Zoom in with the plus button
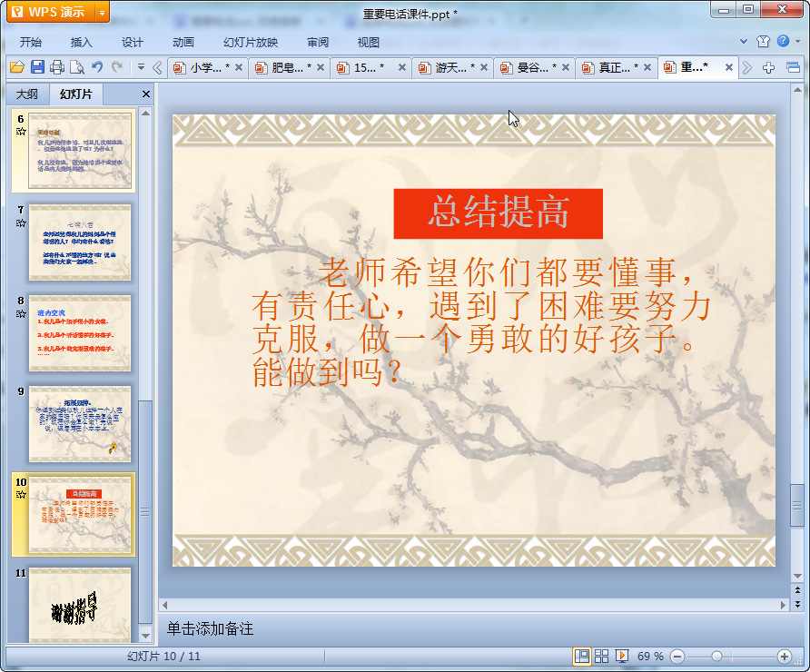This screenshot has width=810, height=672. tap(785, 657)
